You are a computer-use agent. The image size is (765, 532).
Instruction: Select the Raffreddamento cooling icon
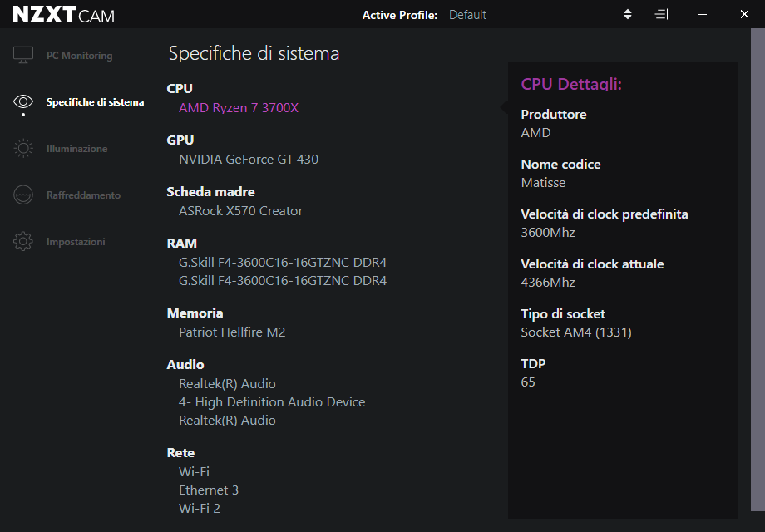pyautogui.click(x=23, y=195)
